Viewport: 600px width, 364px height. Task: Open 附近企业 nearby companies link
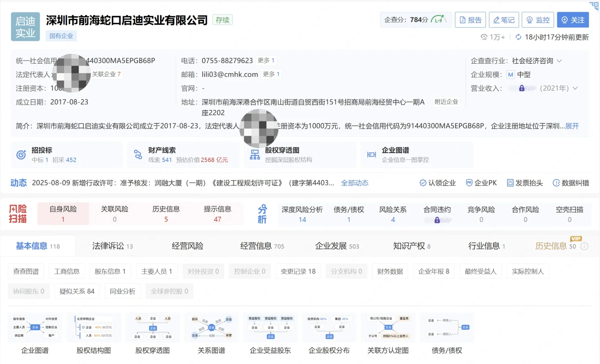coord(446,102)
